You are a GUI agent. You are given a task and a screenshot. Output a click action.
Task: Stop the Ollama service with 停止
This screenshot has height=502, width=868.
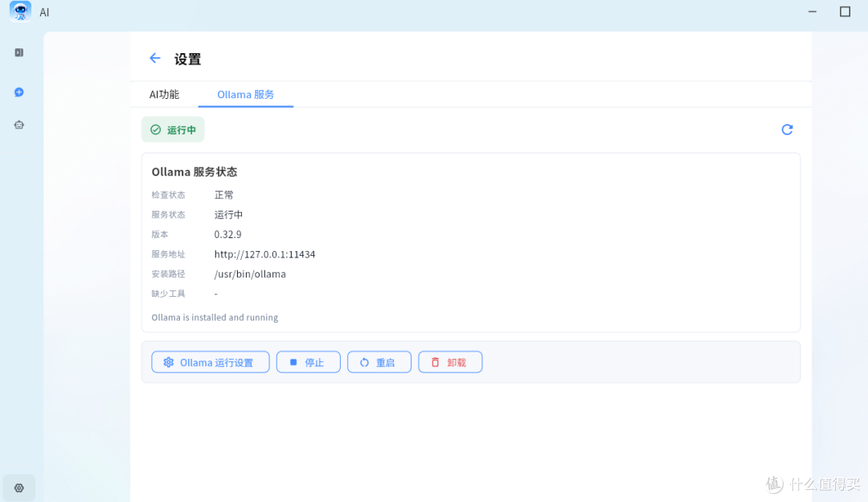click(309, 362)
